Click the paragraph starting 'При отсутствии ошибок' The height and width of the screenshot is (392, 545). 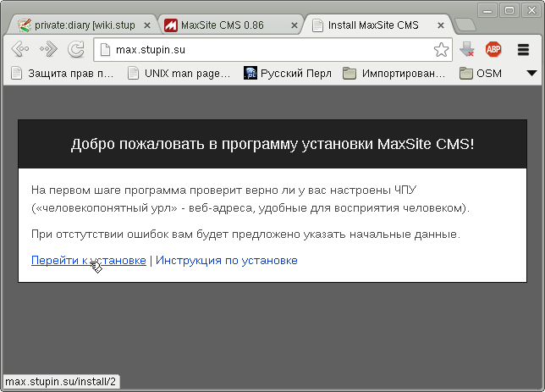[x=245, y=234]
